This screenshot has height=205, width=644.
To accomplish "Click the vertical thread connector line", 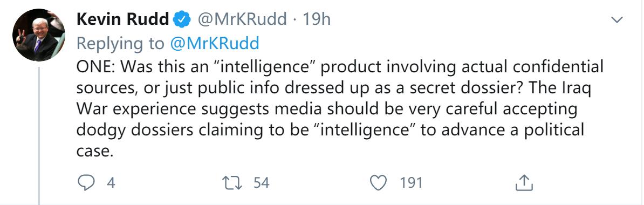I will (39, 135).
